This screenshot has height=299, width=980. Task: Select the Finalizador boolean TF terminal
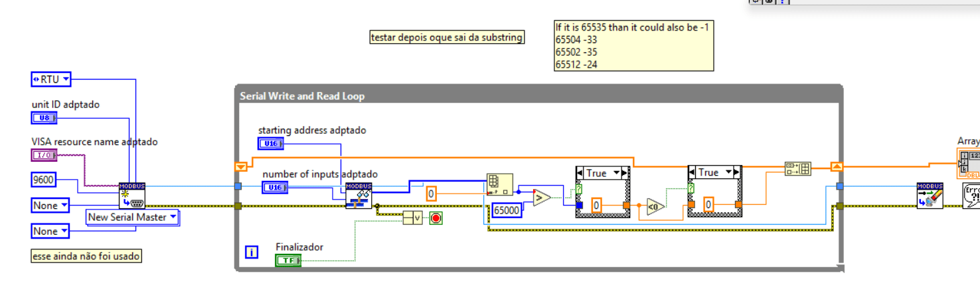[288, 261]
